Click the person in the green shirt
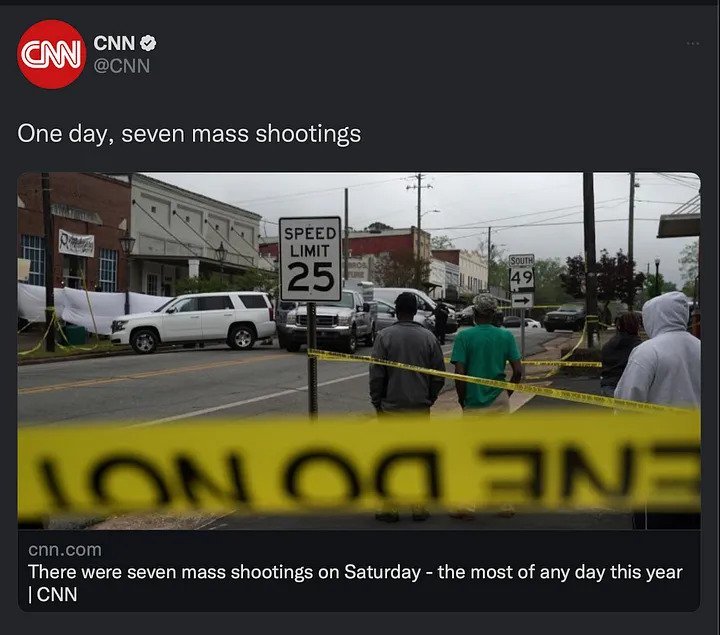 tap(486, 352)
